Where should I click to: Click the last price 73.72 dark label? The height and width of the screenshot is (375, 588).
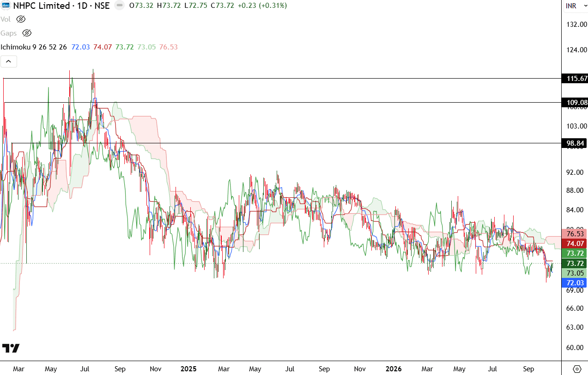[x=574, y=263]
